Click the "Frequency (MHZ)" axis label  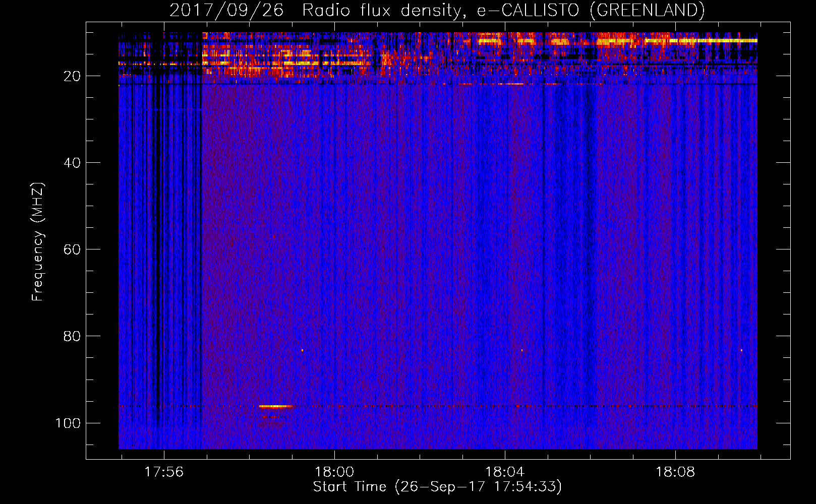[x=38, y=241]
